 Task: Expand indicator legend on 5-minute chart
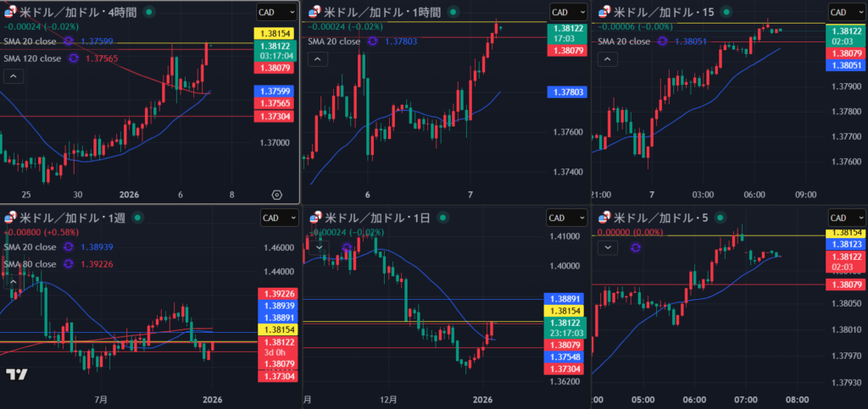coord(608,247)
